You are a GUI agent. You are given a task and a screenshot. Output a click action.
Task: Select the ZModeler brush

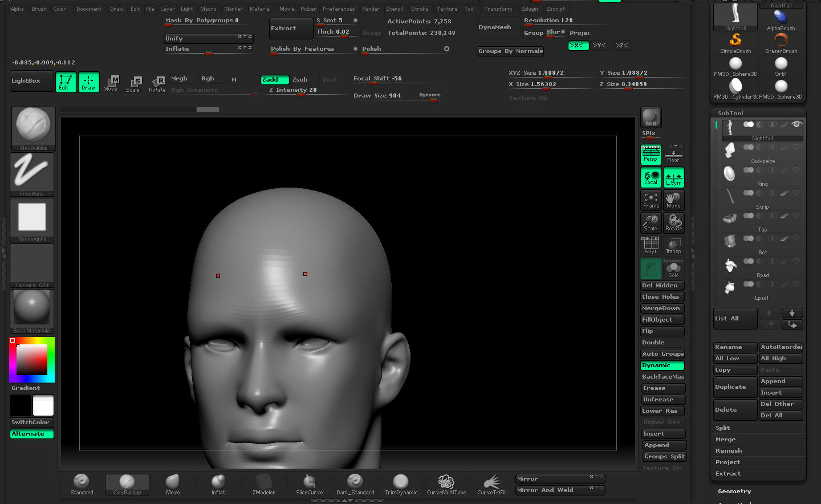point(264,484)
